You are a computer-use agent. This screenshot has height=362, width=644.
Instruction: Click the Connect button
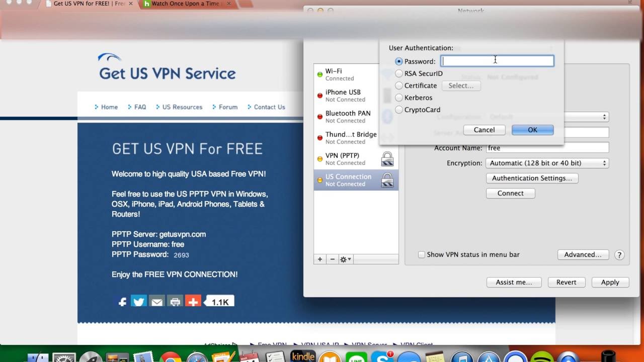(x=510, y=193)
